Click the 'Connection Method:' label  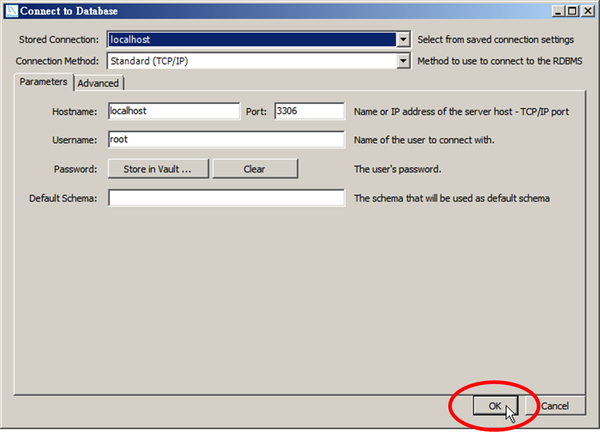pyautogui.click(x=57, y=61)
